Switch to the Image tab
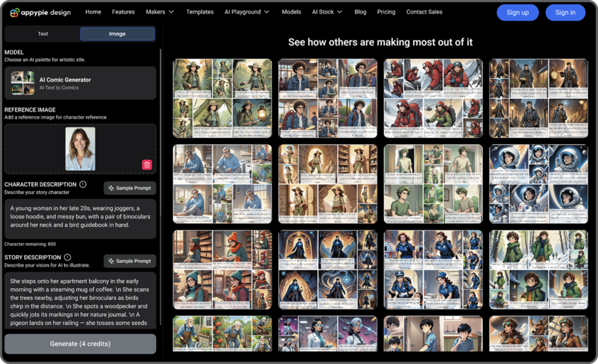598x364 pixels. click(117, 33)
